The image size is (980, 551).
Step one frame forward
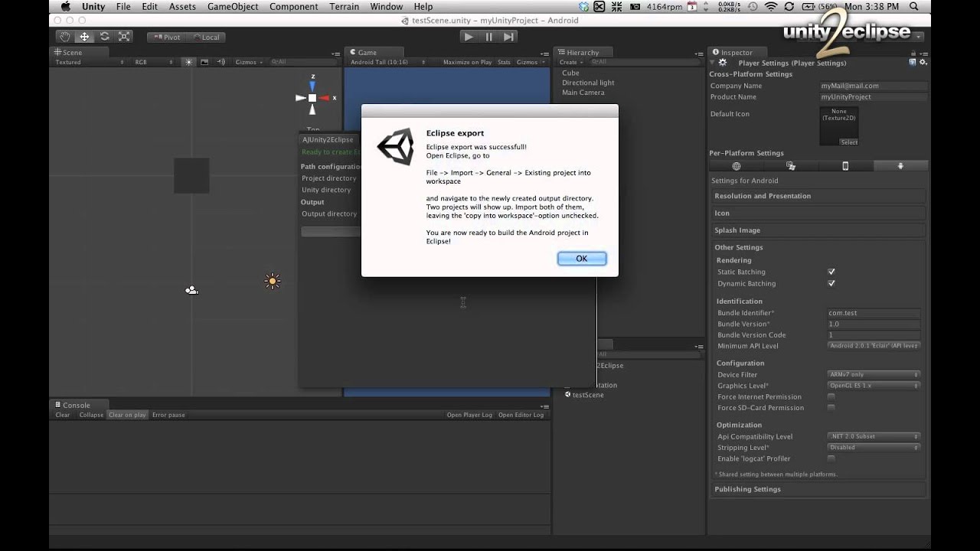508,37
